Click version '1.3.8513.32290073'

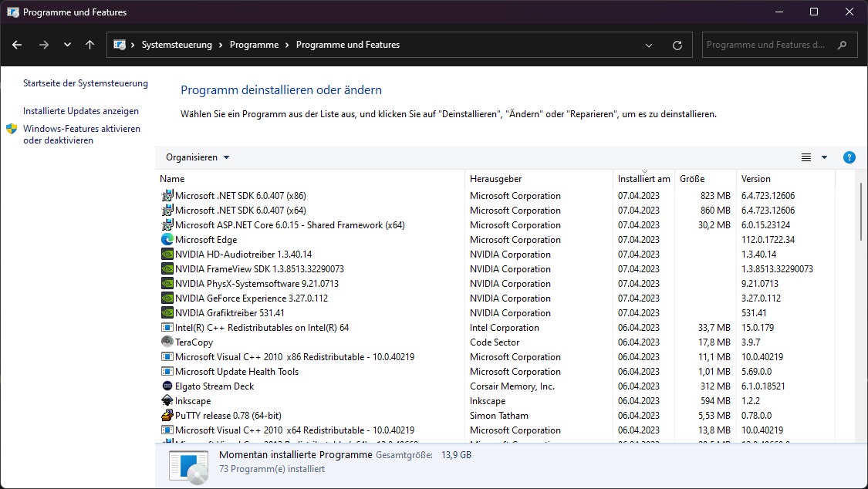click(x=777, y=269)
